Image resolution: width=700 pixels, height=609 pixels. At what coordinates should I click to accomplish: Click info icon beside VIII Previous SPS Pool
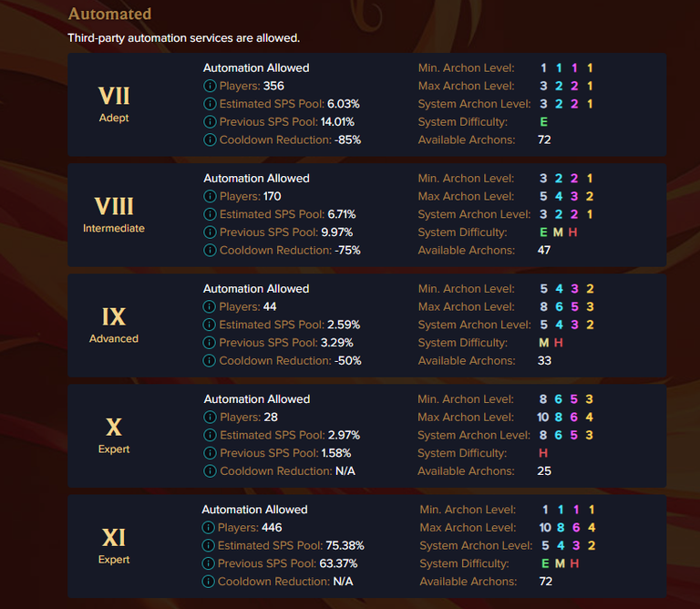(x=210, y=232)
